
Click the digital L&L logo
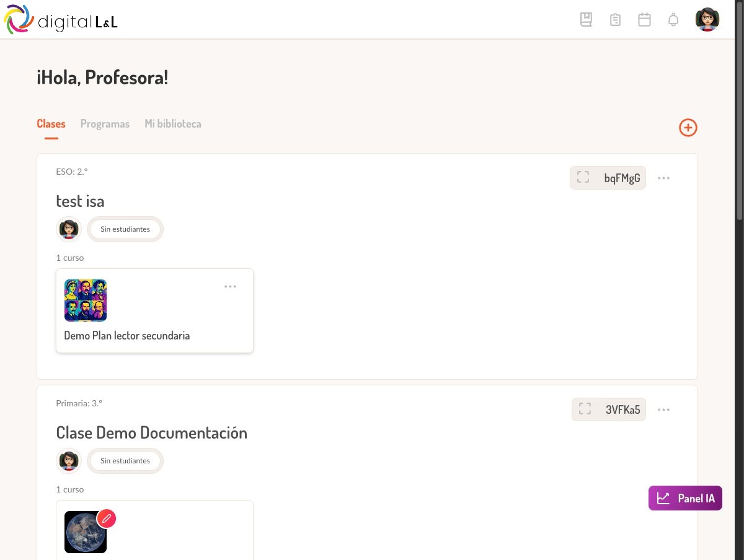[x=61, y=20]
